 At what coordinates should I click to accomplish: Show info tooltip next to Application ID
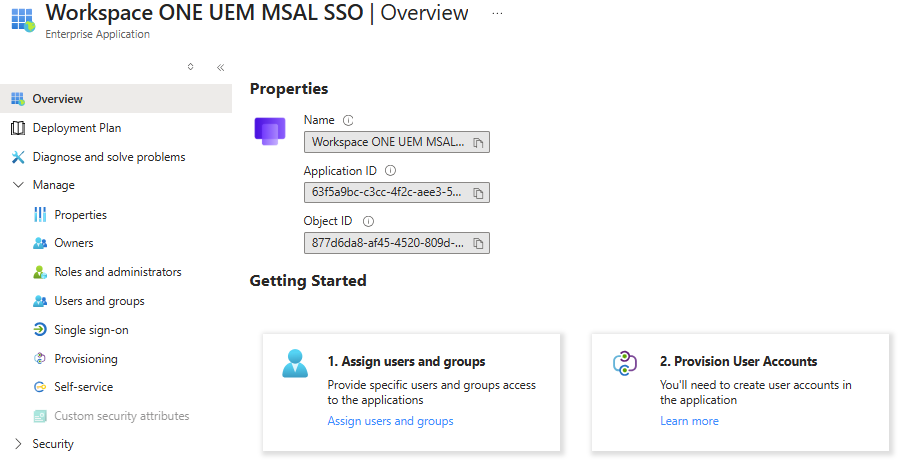pos(390,171)
